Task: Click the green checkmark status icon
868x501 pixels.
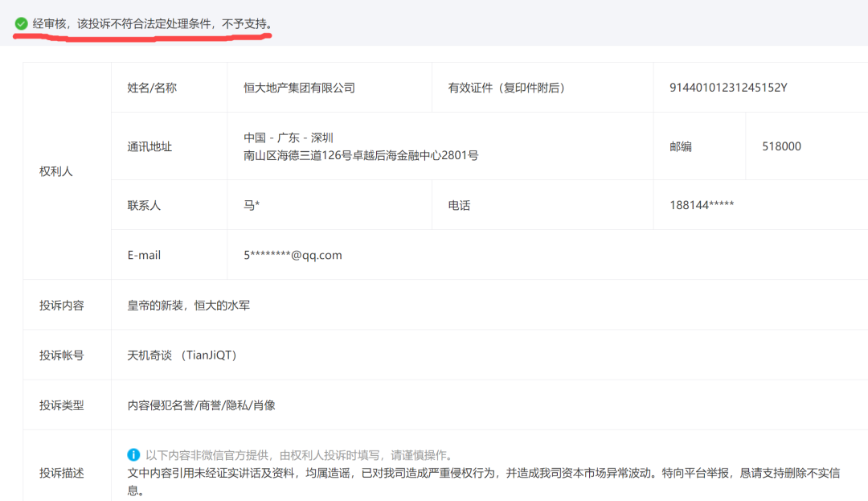Action: tap(21, 24)
